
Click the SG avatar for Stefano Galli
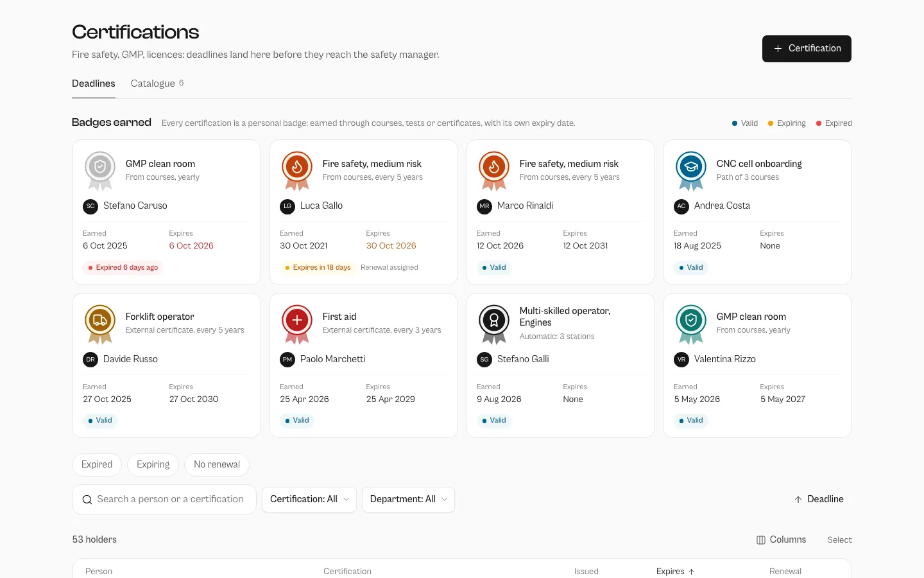pyautogui.click(x=484, y=360)
